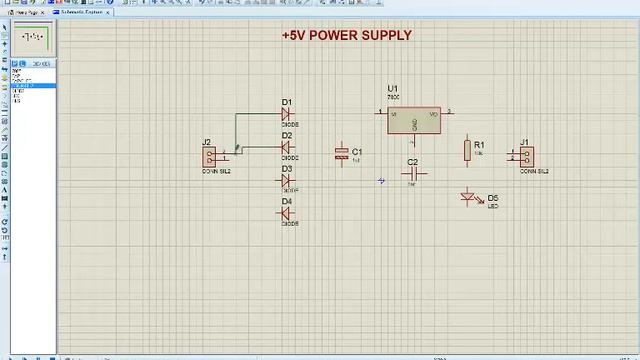Select resistor R1 symbol

[467, 150]
